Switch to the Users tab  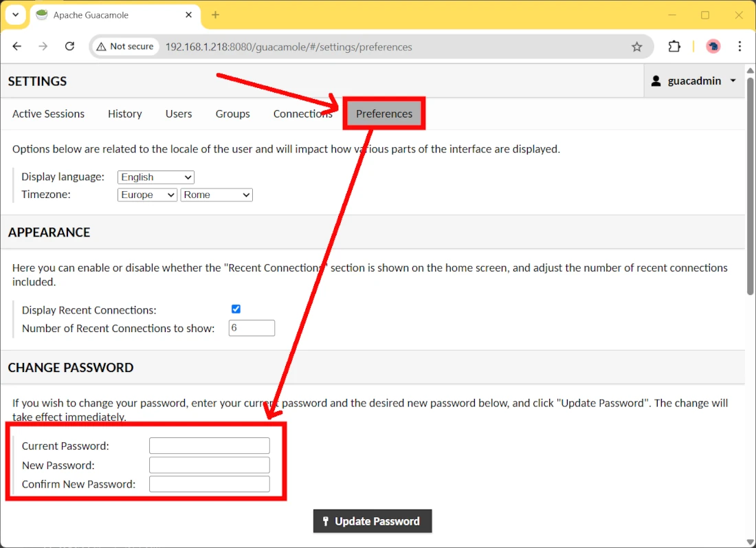click(179, 114)
